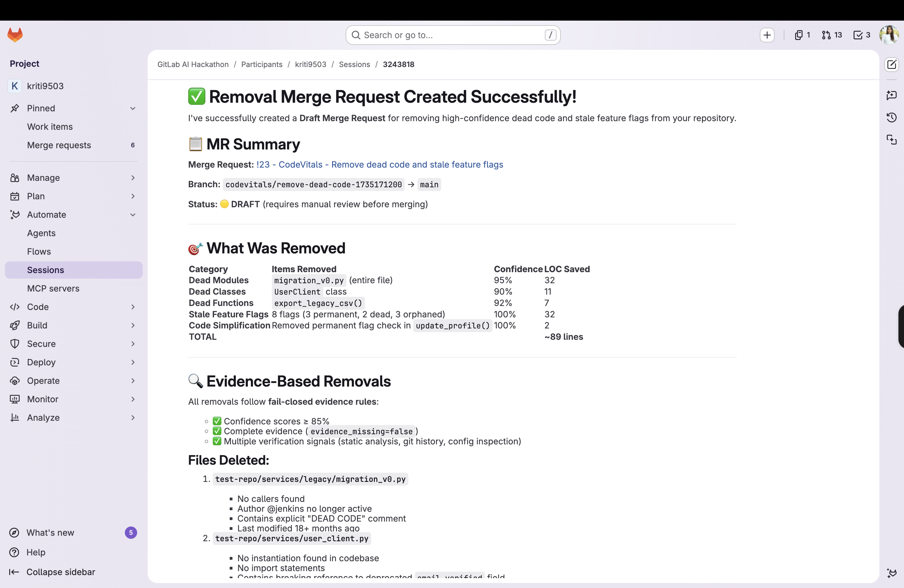Collapse the Pinned section chevron

(x=133, y=108)
